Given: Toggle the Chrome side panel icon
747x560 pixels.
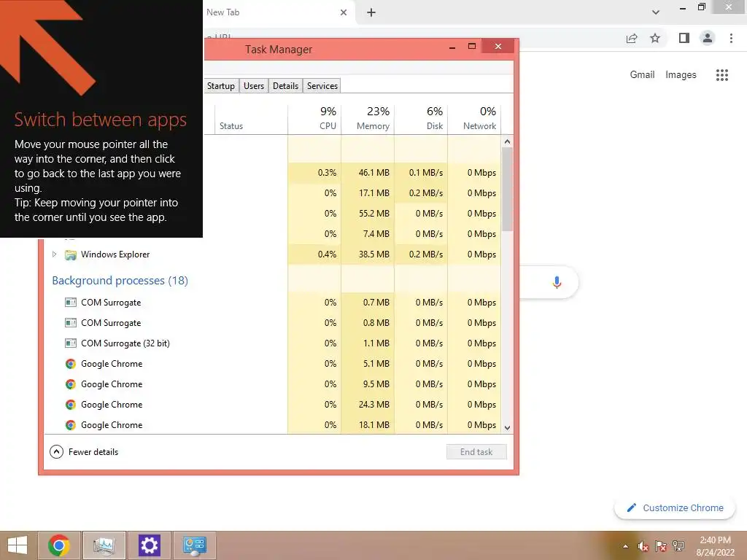Looking at the screenshot, I should (x=684, y=38).
